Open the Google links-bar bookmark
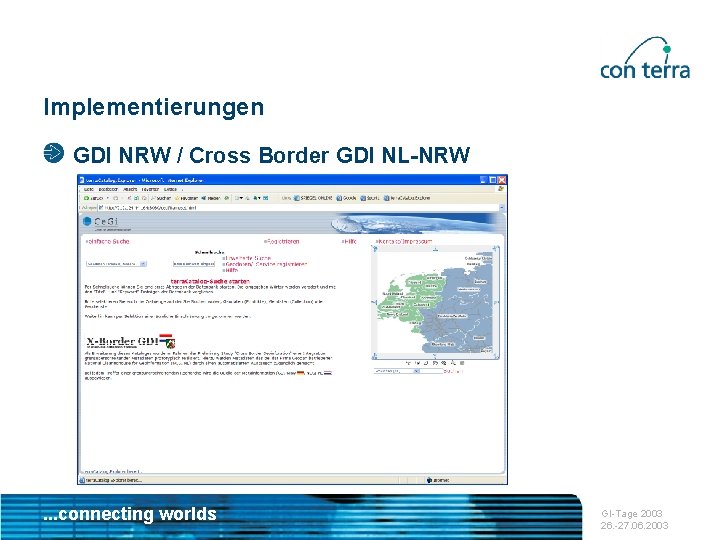Screen dimensions: 720x540 346,198
